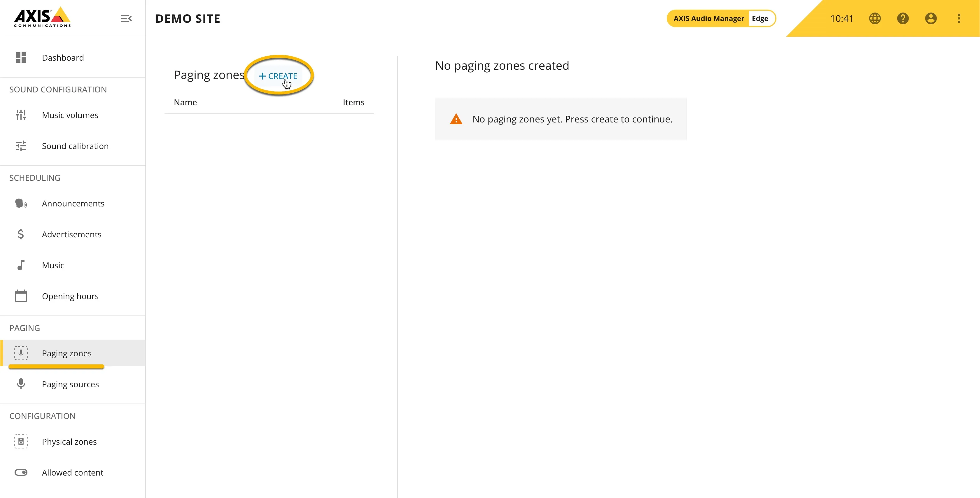Viewport: 980px width, 498px height.
Task: Select Paging sources in the sidebar
Action: coord(73,384)
